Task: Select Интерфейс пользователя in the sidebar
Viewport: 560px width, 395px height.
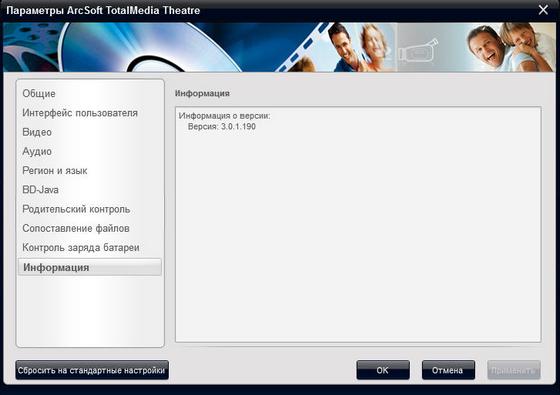Action: (x=80, y=113)
